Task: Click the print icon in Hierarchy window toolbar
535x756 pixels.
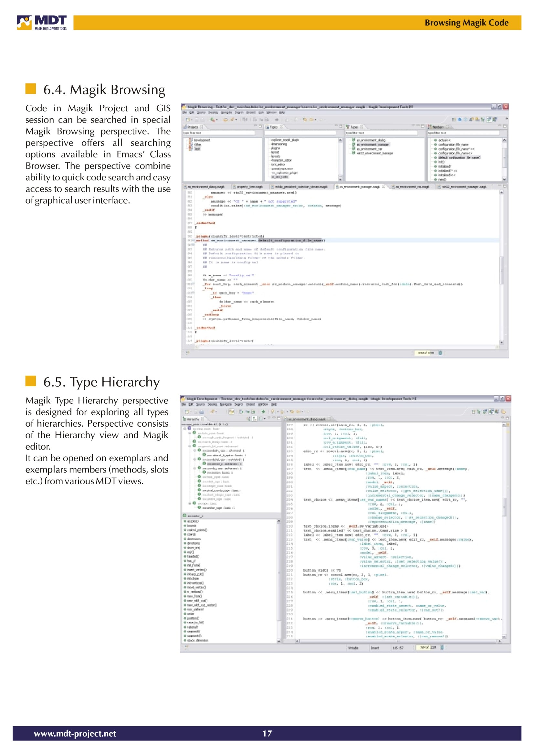Action: pyautogui.click(x=202, y=411)
